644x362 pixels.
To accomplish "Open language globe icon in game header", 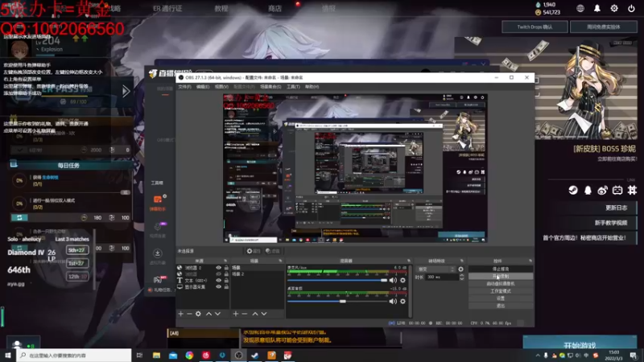I will [580, 8].
